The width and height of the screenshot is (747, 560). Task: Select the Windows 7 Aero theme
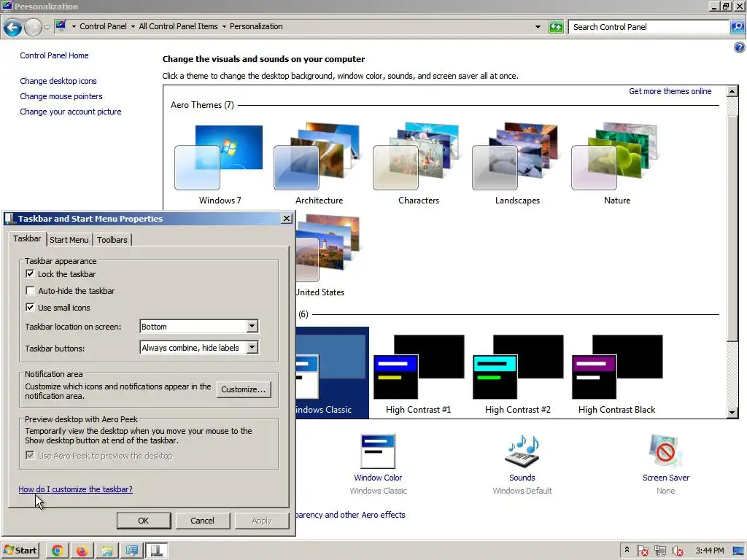[x=220, y=165]
